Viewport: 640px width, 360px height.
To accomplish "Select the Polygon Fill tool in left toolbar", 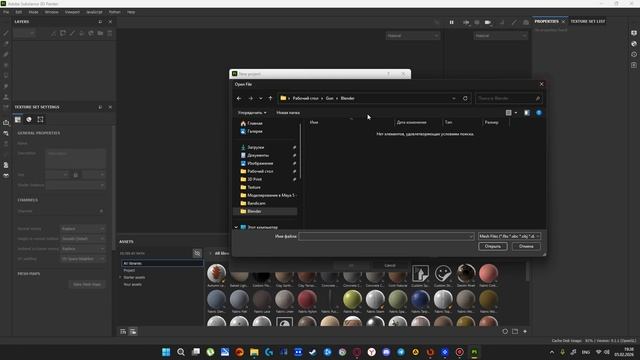I will [x=6, y=76].
